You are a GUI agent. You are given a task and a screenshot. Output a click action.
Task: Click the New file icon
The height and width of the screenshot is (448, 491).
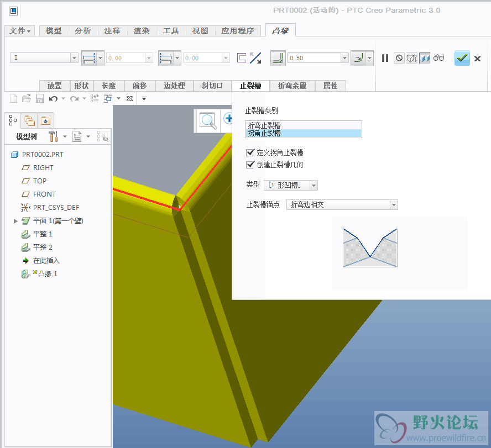pyautogui.click(x=13, y=98)
